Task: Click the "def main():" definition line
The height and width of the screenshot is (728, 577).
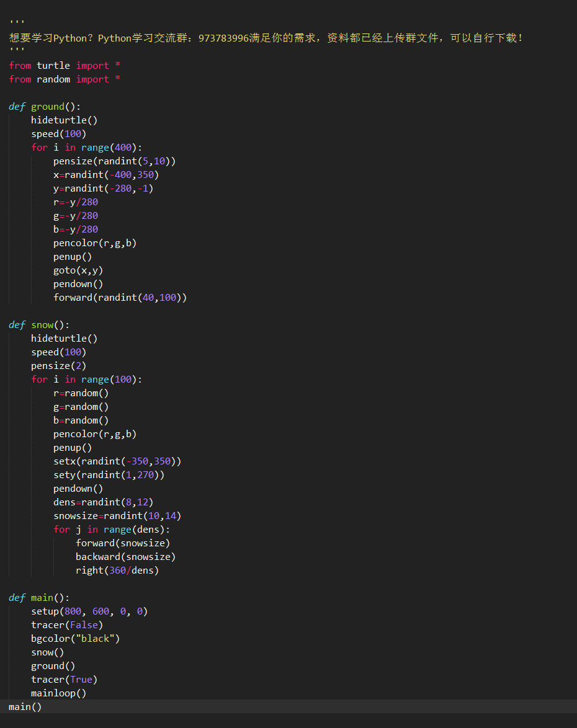Action: pos(39,598)
